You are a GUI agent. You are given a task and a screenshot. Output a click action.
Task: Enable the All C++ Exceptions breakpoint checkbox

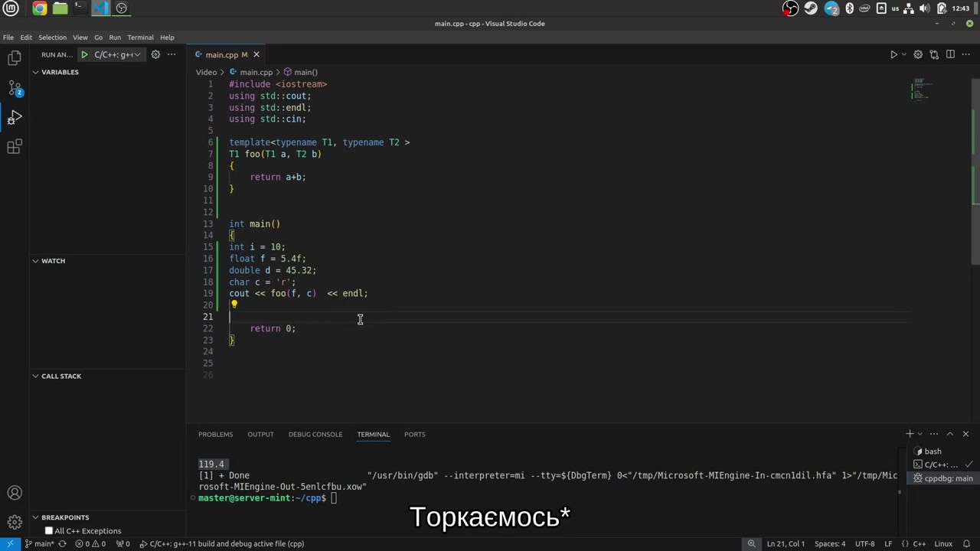coord(49,531)
